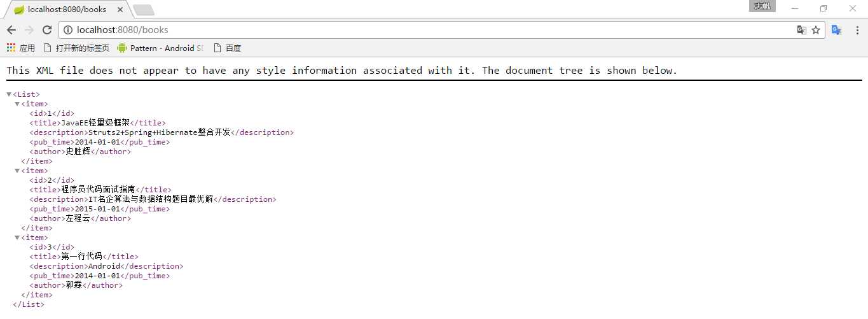Click the Spring leaf favicon on the tab

(x=19, y=10)
